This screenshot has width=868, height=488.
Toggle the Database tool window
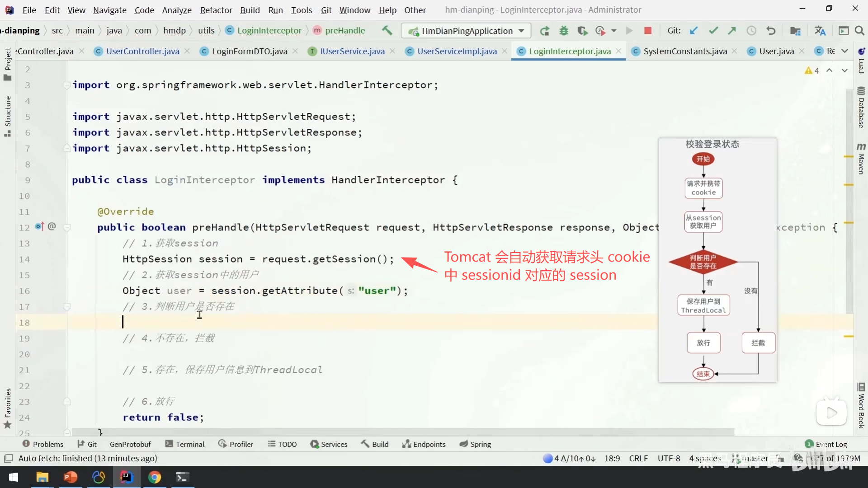(861, 108)
